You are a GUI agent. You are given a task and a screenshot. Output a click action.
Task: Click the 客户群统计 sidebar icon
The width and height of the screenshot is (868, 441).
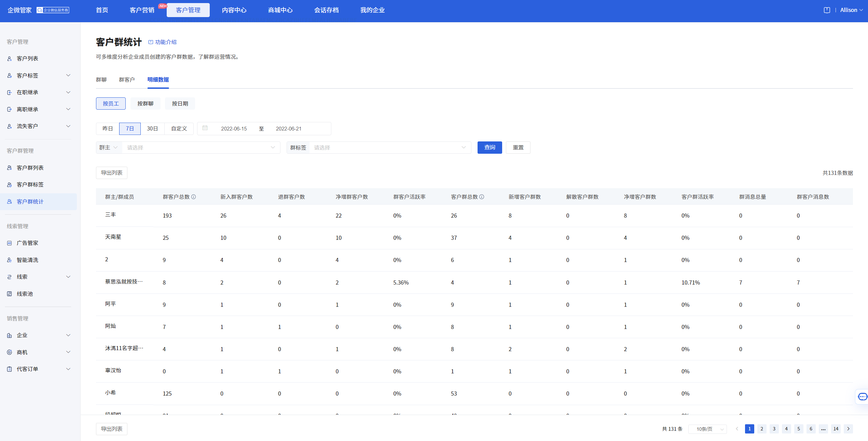10,202
